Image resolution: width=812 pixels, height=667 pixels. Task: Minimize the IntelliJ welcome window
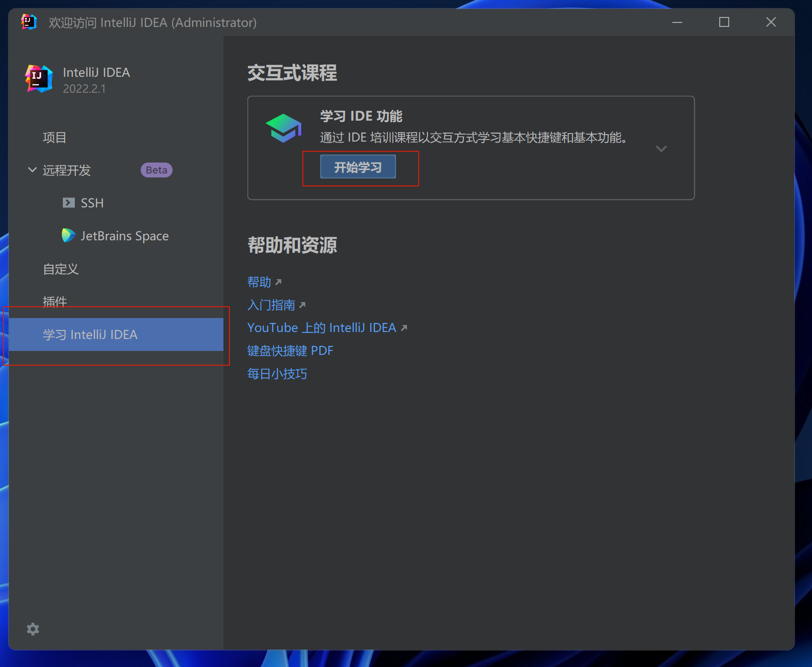(677, 22)
